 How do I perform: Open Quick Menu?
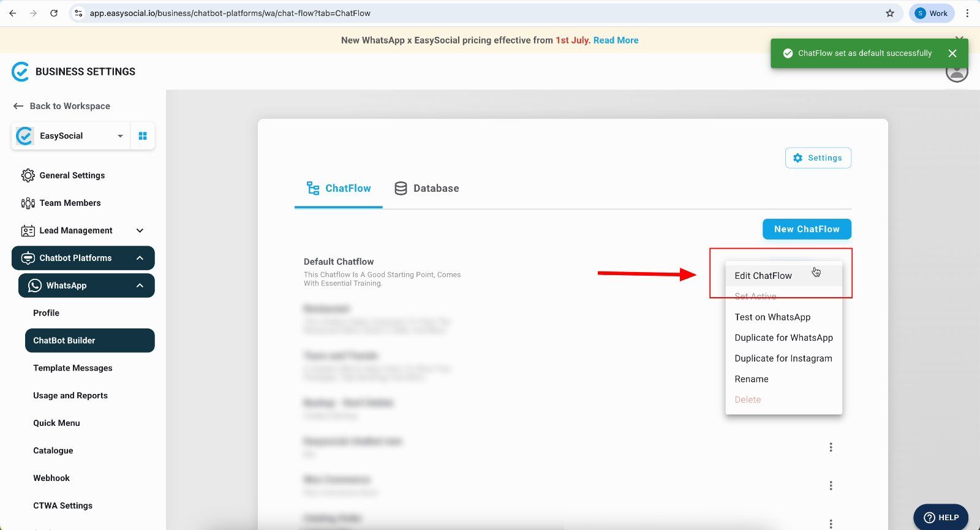(56, 423)
